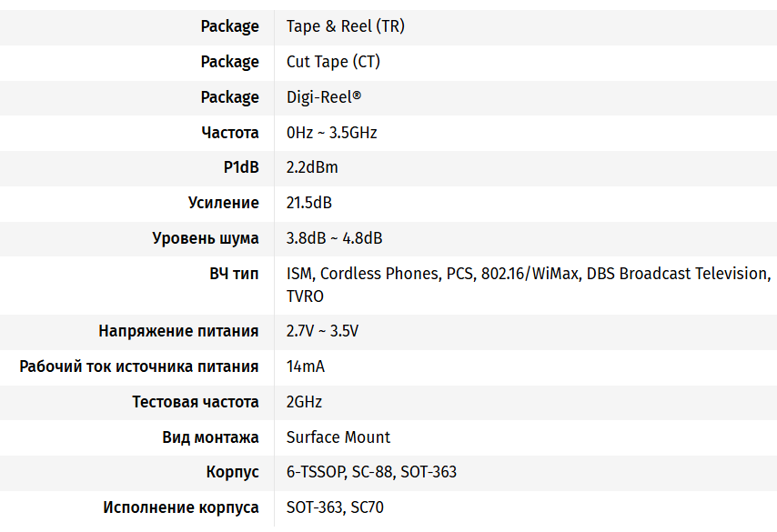Select the 2.2dBm value
The height and width of the screenshot is (532, 777).
tap(312, 168)
